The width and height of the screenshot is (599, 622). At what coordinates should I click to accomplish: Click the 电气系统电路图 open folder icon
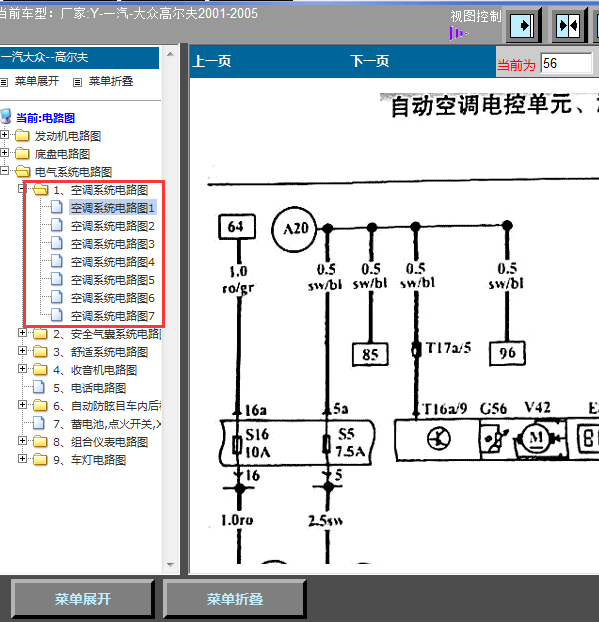click(x=23, y=171)
